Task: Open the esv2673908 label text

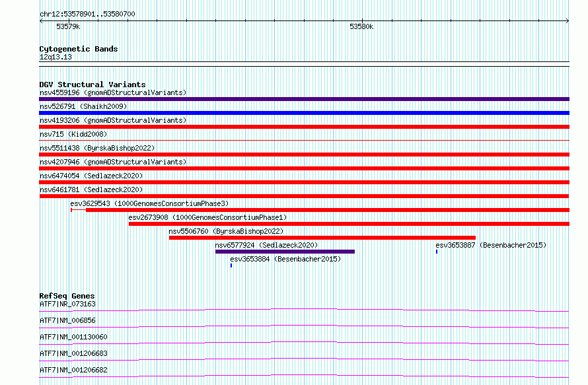Action: pos(207,217)
